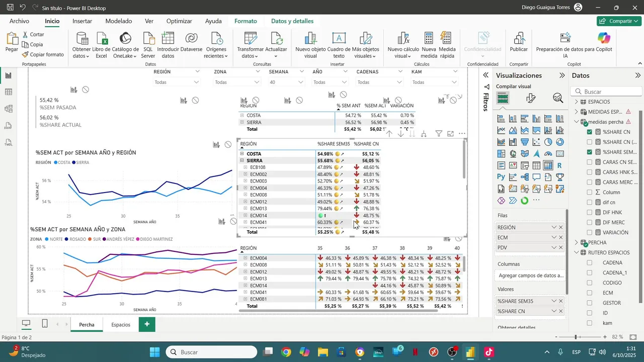This screenshot has width=644, height=362.
Task: Check the CARAS CN SE... field
Action: [590, 162]
